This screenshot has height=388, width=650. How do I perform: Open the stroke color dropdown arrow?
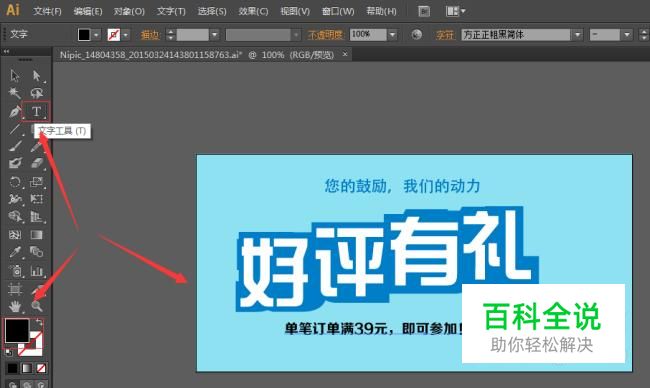pyautogui.click(x=126, y=35)
